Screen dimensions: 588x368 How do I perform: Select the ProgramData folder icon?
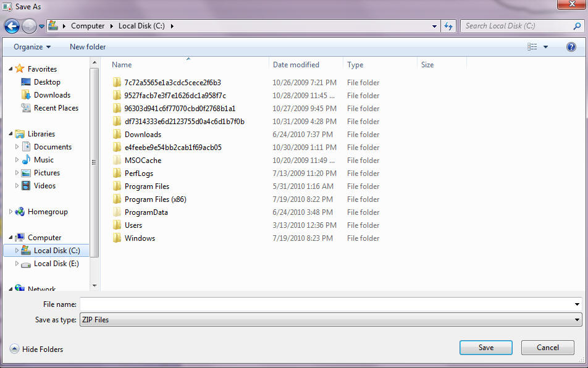(x=117, y=212)
